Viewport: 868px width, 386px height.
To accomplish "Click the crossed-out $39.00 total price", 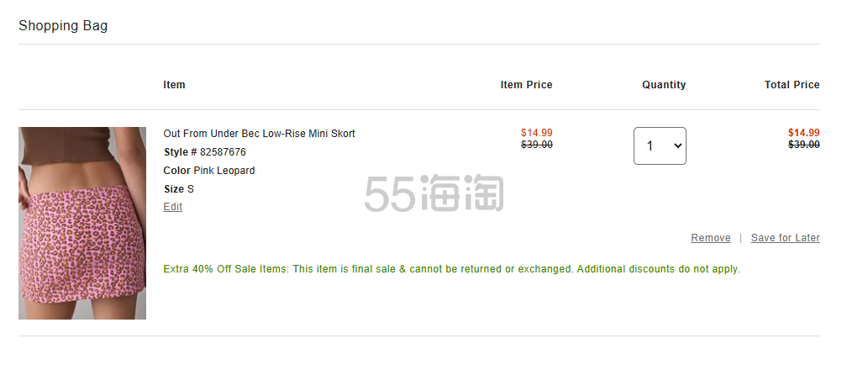I will pos(803,145).
